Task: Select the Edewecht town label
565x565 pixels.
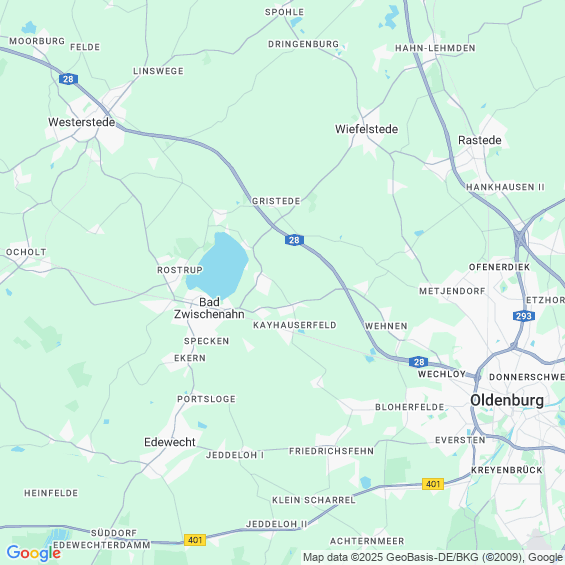Action: coord(170,442)
